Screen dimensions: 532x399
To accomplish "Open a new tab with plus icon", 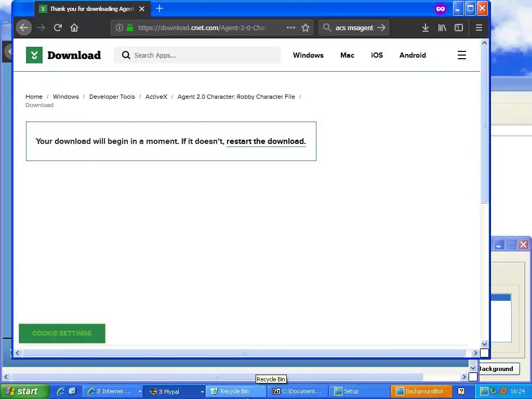I will (159, 8).
